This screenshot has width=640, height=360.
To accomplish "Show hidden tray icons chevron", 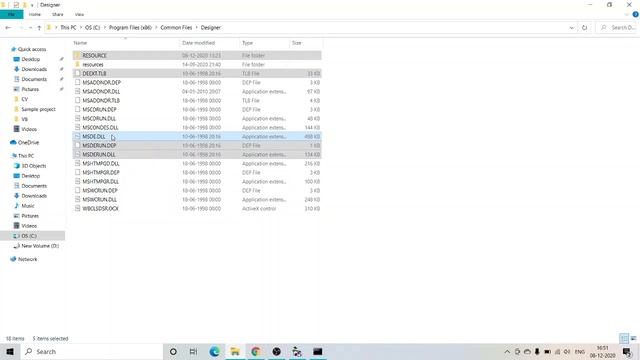I will pyautogui.click(x=507, y=351).
